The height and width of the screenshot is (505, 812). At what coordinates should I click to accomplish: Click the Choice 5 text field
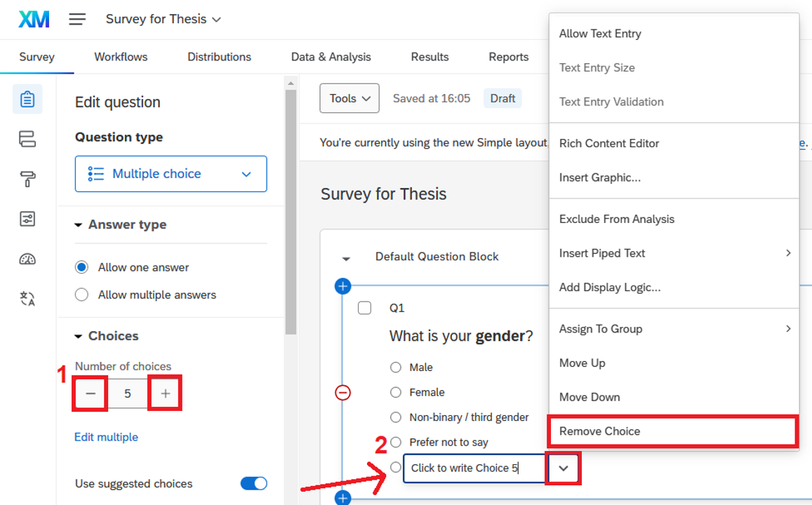(474, 468)
